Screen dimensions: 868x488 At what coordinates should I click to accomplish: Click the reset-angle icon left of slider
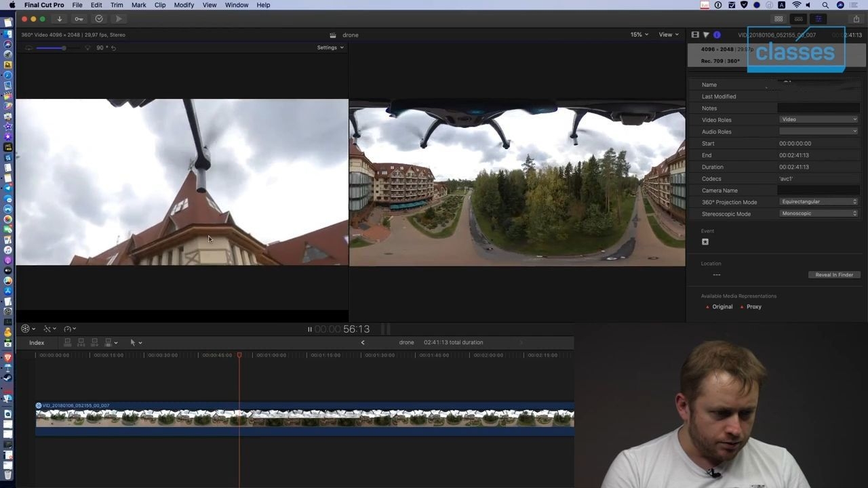(28, 47)
